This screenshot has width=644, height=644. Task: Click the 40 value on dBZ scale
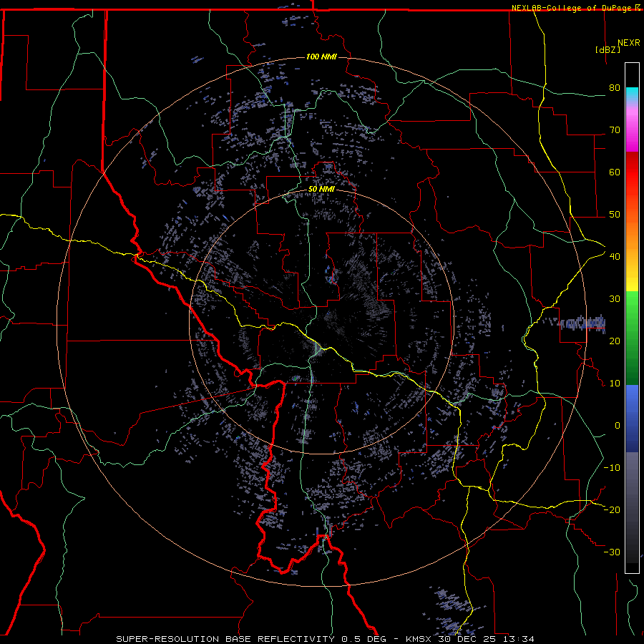[x=615, y=257]
